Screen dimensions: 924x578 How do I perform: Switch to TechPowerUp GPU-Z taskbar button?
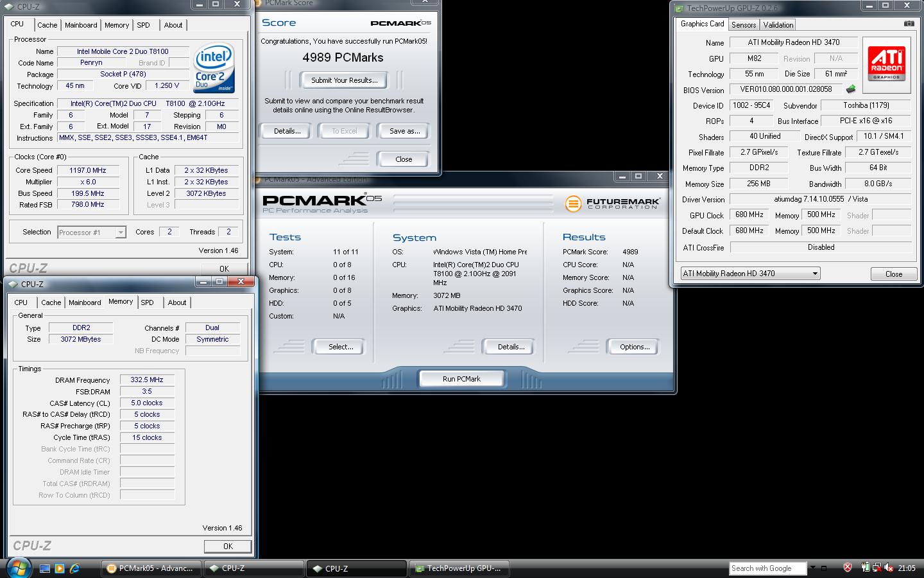click(x=460, y=568)
